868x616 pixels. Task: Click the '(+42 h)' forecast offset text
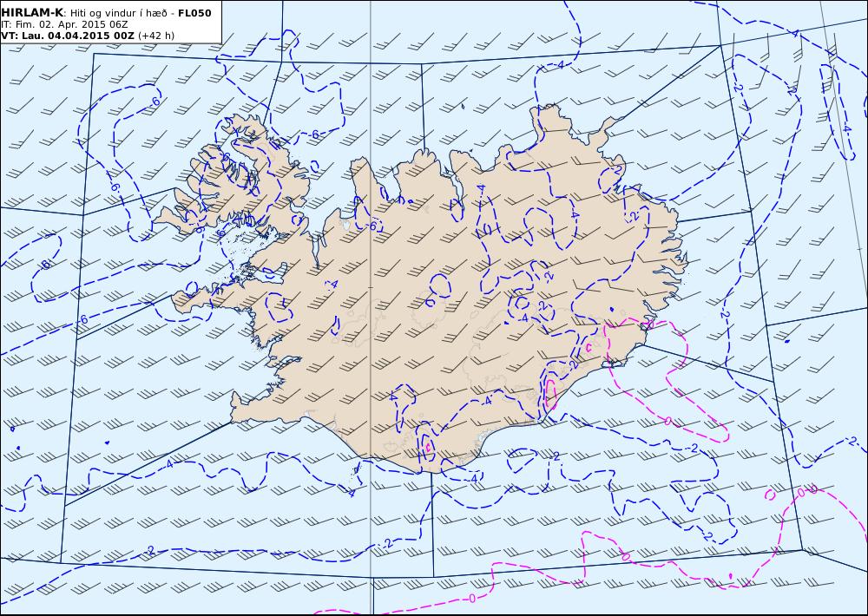156,36
